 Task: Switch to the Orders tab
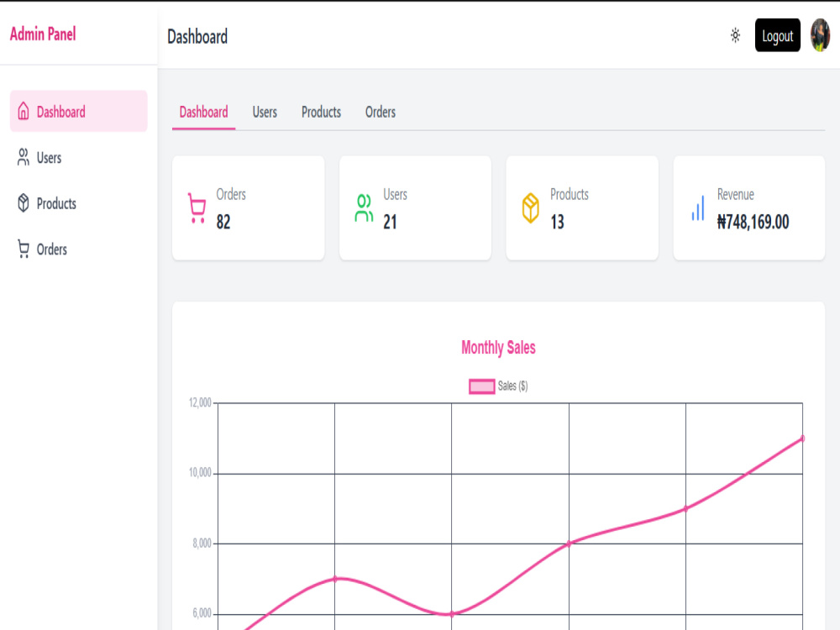(381, 112)
